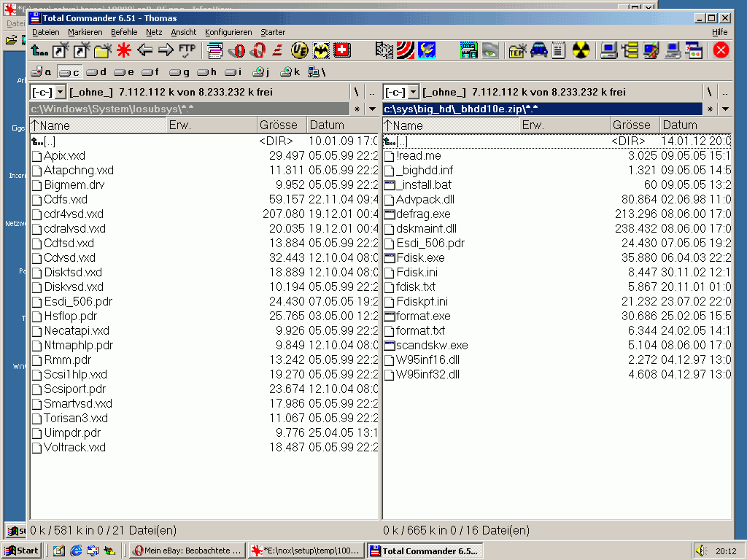Image resolution: width=747 pixels, height=560 pixels.
Task: Click the red asterisk toolbar icon
Action: (124, 50)
